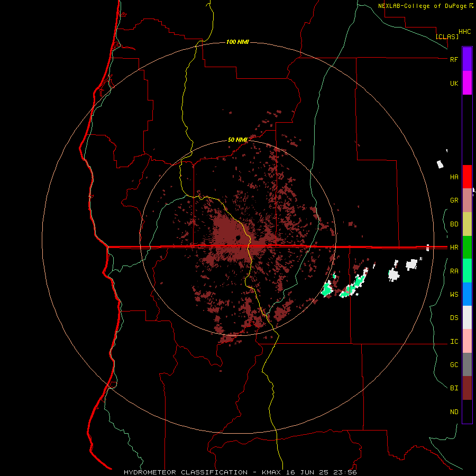Click the RA legend label
This screenshot has height=476, width=476.
(x=454, y=271)
